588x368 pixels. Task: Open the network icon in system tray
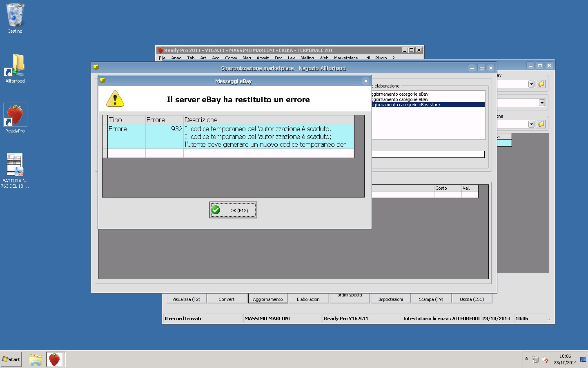coord(535,359)
